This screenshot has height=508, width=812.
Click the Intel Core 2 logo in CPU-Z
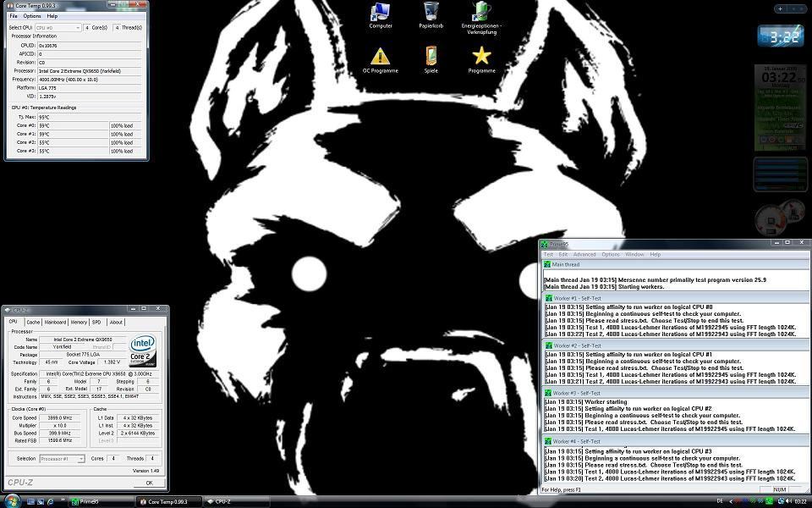pyautogui.click(x=143, y=351)
